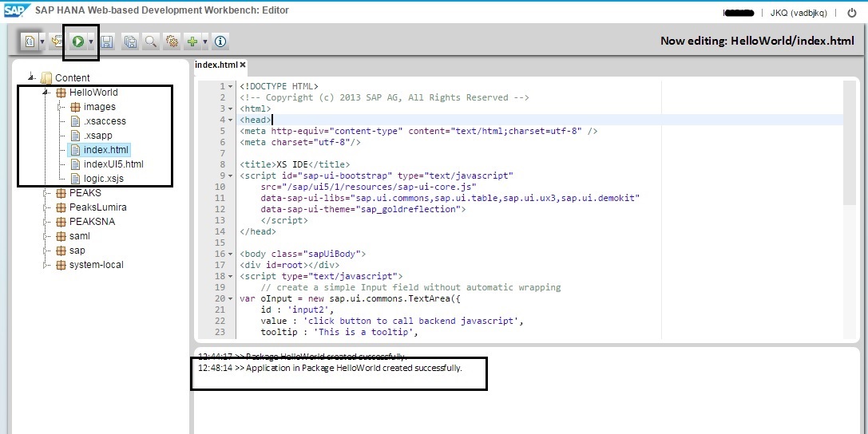868x434 pixels.
Task: Open the dropdown arrow next to the Run button
Action: click(x=91, y=42)
